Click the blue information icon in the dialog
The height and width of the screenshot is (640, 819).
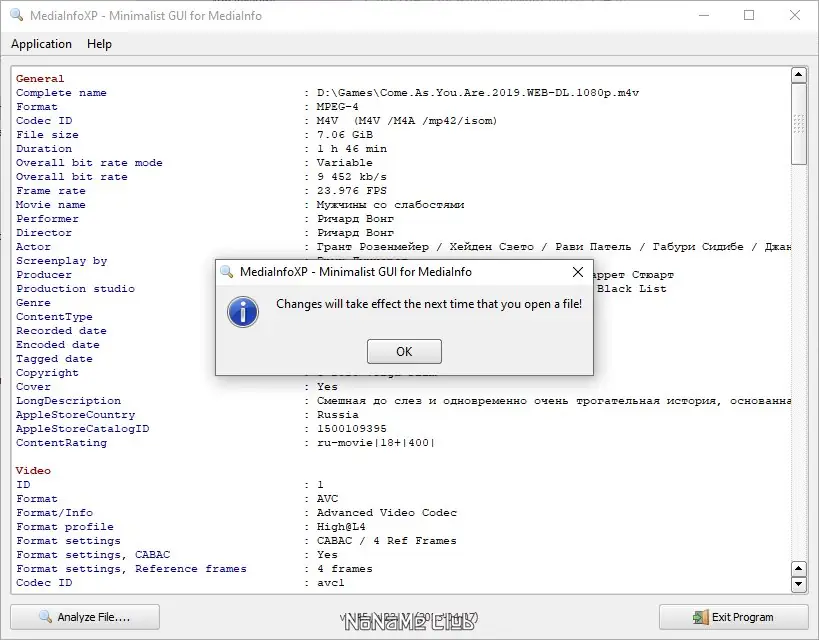tap(243, 312)
